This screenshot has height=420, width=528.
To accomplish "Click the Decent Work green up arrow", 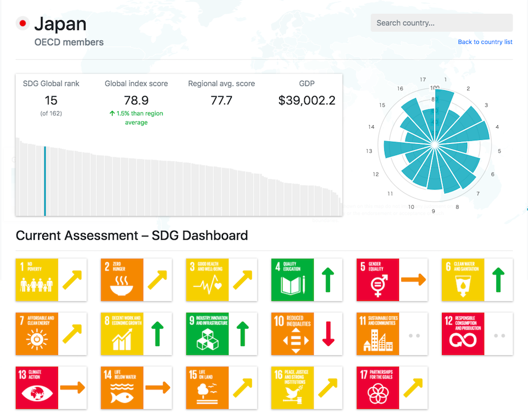I will [x=158, y=334].
